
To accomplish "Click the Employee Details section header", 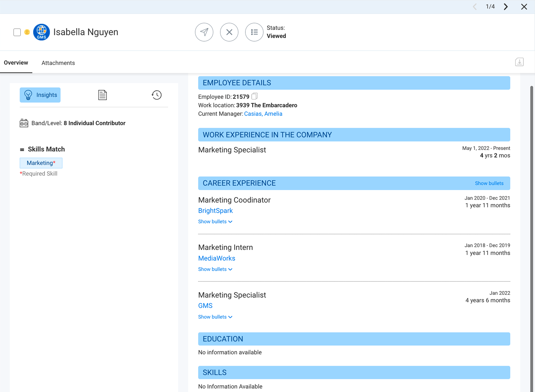I will [x=354, y=83].
